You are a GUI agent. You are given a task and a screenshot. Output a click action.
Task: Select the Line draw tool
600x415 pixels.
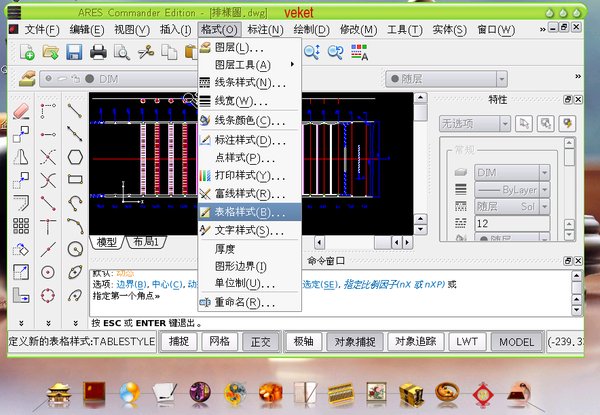click(75, 111)
